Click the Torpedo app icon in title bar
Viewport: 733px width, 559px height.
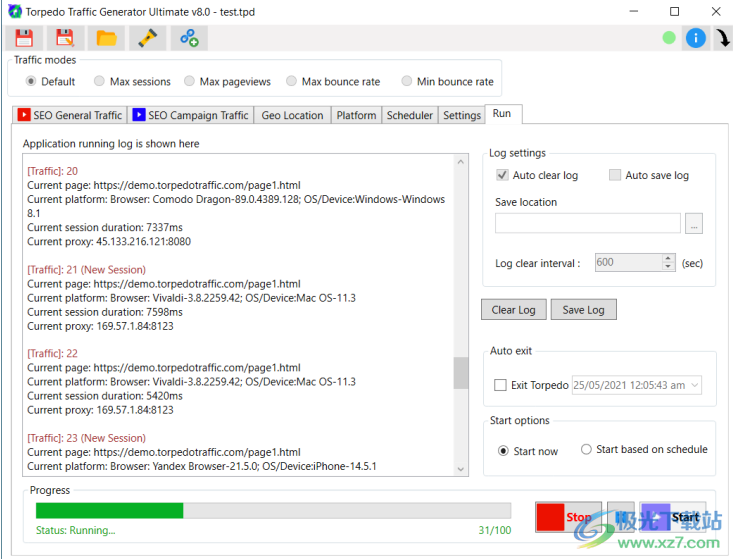(x=14, y=11)
